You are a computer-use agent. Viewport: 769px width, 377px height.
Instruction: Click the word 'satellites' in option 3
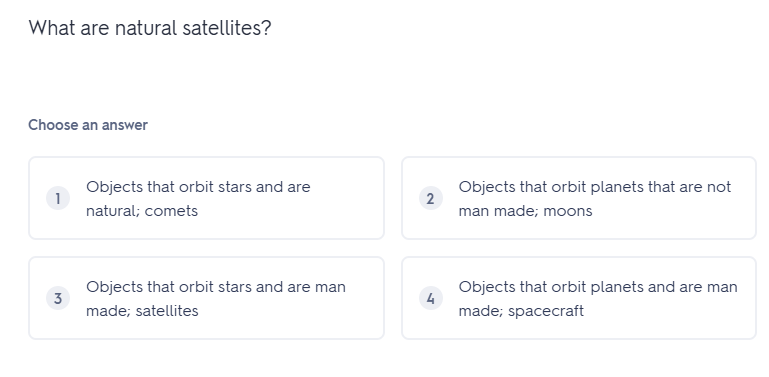[x=167, y=311]
